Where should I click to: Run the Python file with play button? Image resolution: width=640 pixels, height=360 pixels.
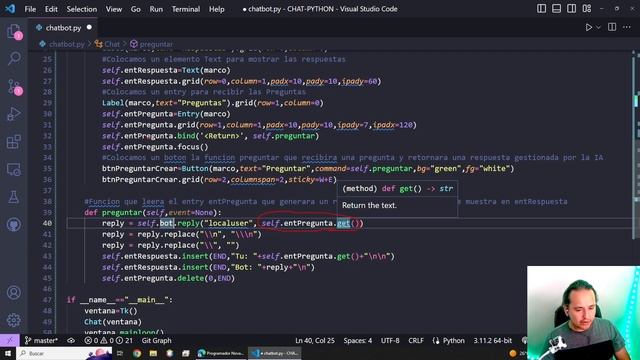(x=589, y=27)
